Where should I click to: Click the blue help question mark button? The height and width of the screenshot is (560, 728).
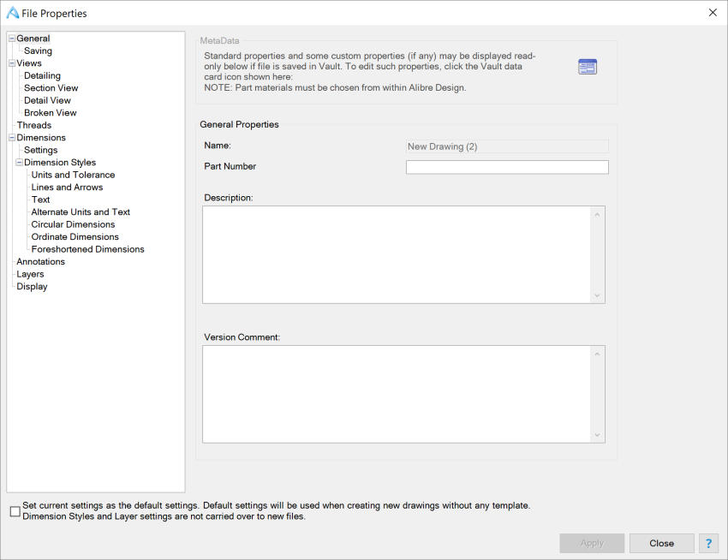[x=708, y=543]
